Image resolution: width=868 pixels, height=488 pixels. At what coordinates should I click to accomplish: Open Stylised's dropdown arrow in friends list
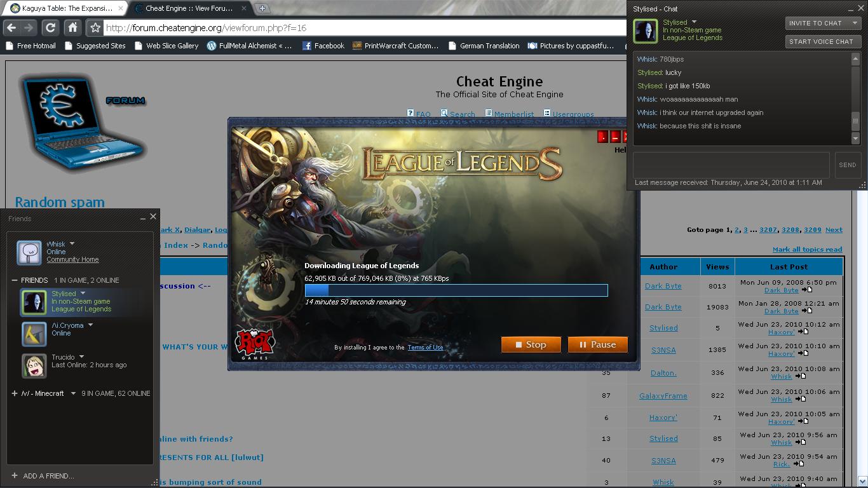(x=82, y=294)
